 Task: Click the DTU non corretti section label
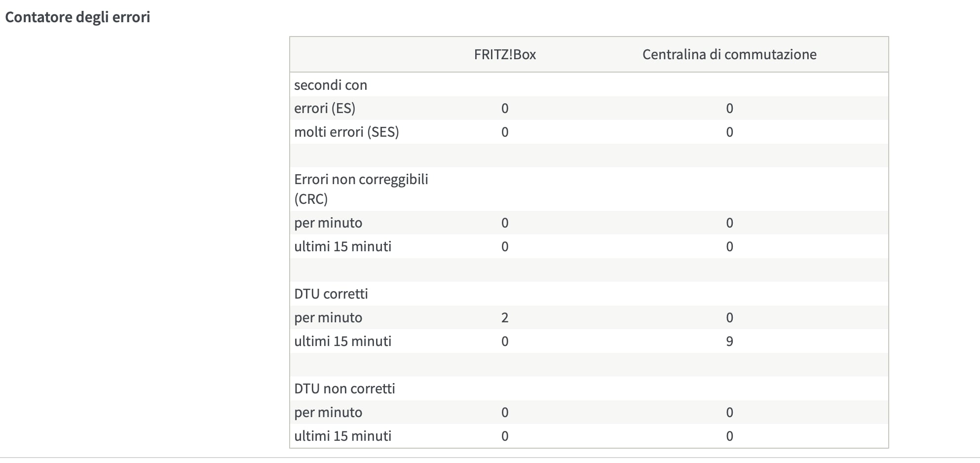344,388
